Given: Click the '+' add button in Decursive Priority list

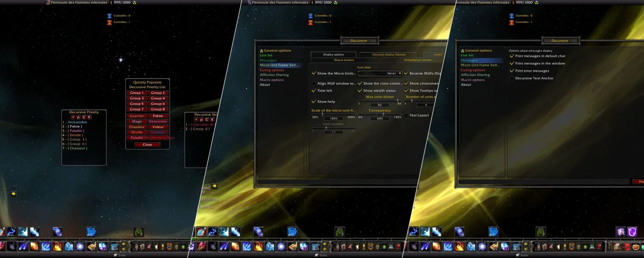Looking at the screenshot, I should (73, 117).
